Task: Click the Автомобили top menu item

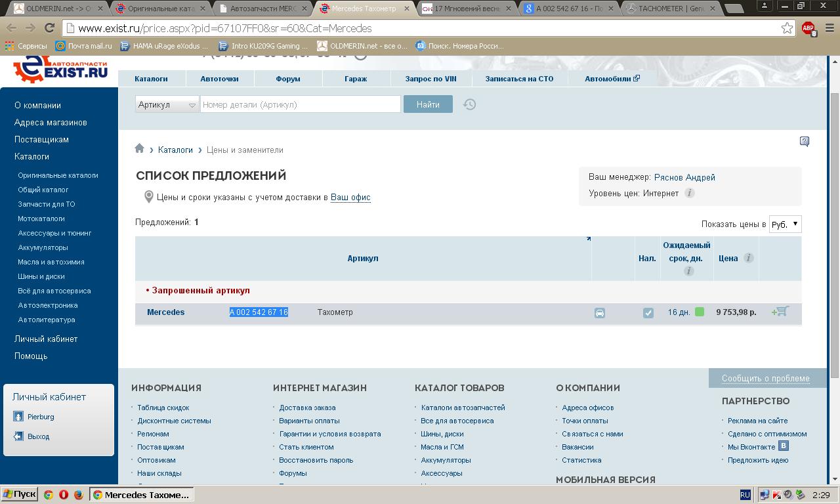Action: pyautogui.click(x=612, y=79)
